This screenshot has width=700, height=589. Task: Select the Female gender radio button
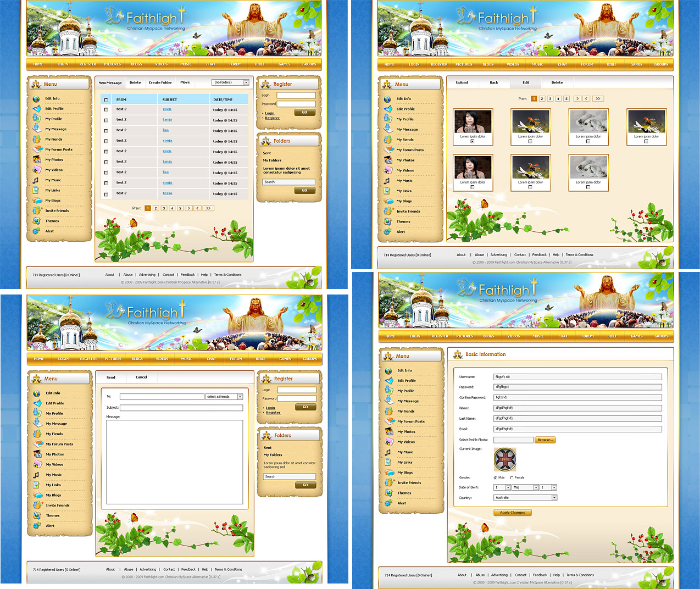pos(511,477)
